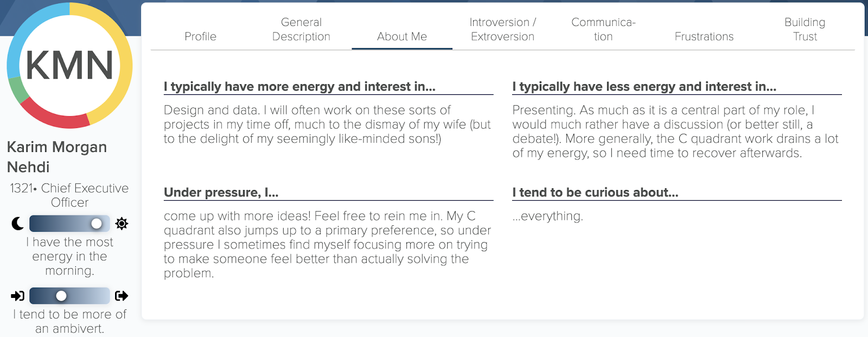
Task: Click the morning energy slider handle
Action: (97, 224)
